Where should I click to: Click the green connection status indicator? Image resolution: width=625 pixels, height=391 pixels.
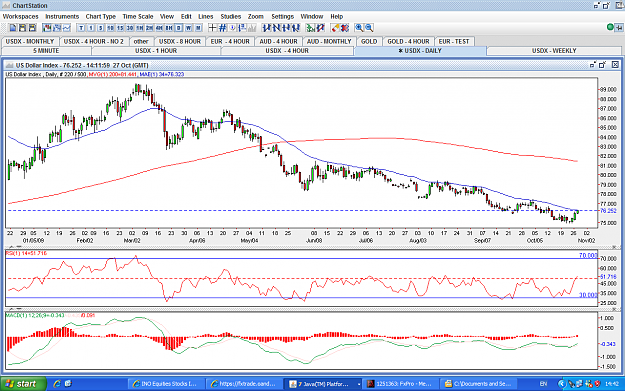[610, 27]
